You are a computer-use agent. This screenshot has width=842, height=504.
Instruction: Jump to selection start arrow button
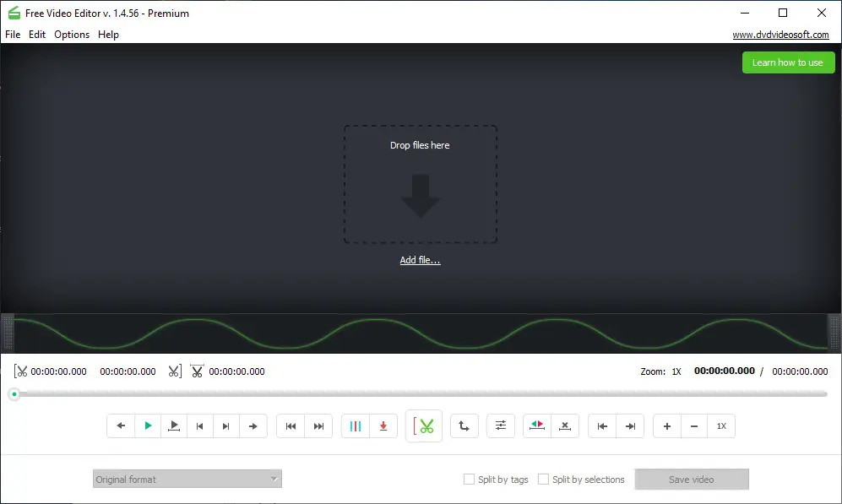point(602,426)
